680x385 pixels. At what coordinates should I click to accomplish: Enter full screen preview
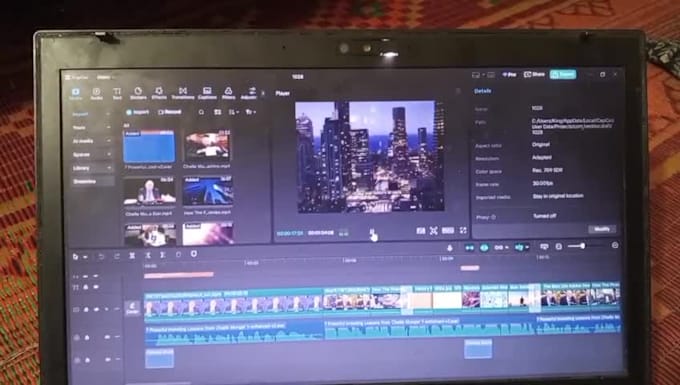pyautogui.click(x=463, y=231)
